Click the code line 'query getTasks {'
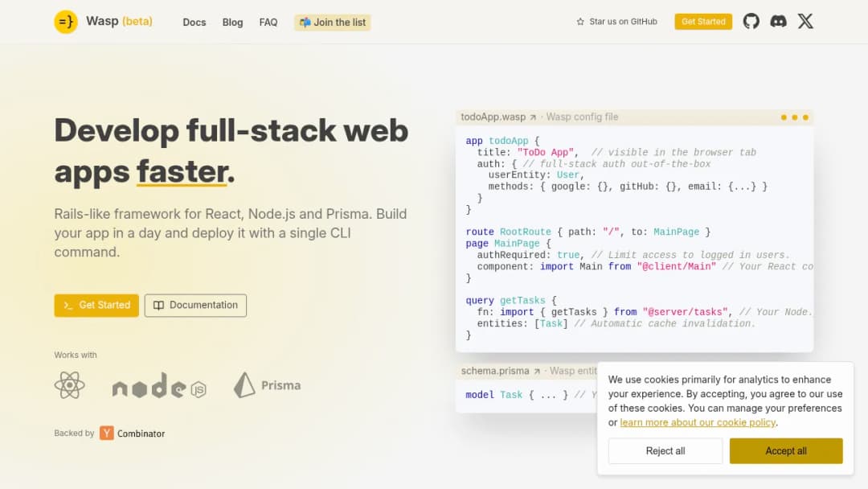This screenshot has width=868, height=489. tap(511, 300)
